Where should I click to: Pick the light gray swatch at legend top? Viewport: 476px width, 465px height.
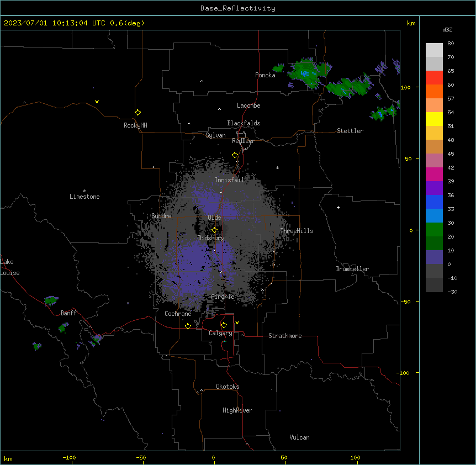coord(434,50)
